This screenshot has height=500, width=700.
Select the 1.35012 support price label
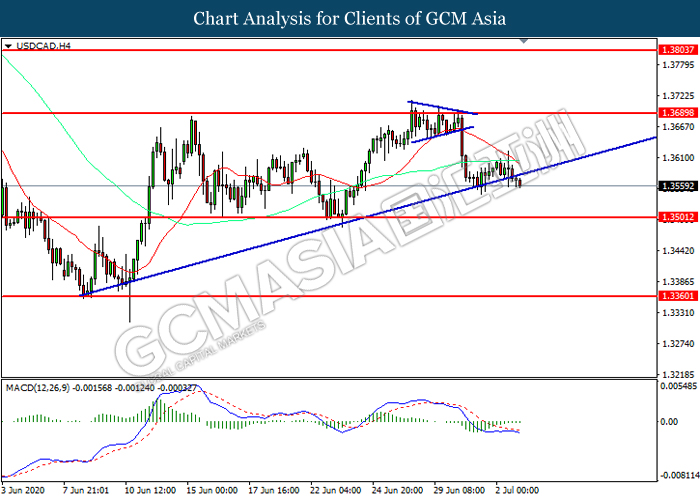[x=678, y=217]
